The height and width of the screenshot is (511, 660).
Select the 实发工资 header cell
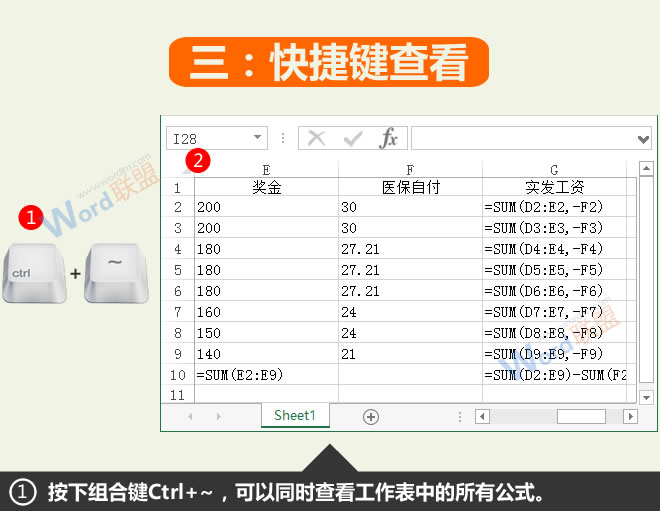pyautogui.click(x=554, y=187)
